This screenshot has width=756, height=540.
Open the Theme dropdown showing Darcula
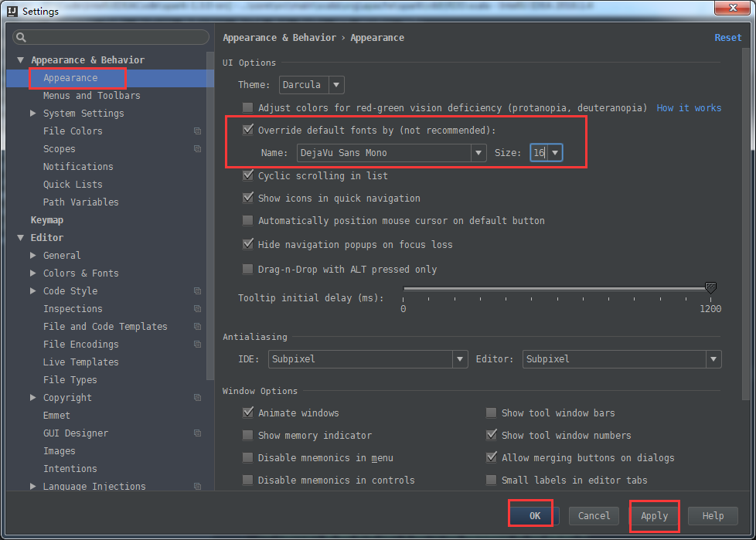point(312,85)
